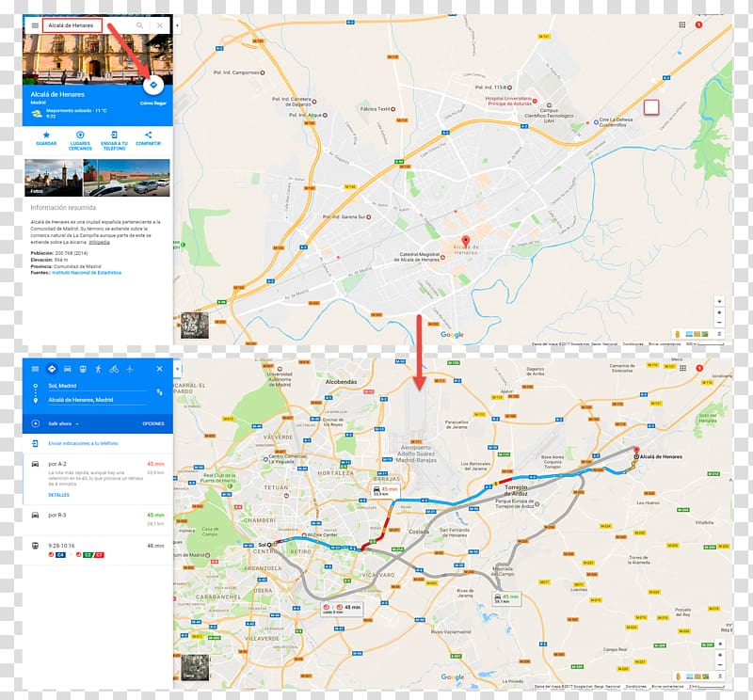Select the 9:28-10:16 transit route
The image size is (753, 700).
click(x=98, y=550)
